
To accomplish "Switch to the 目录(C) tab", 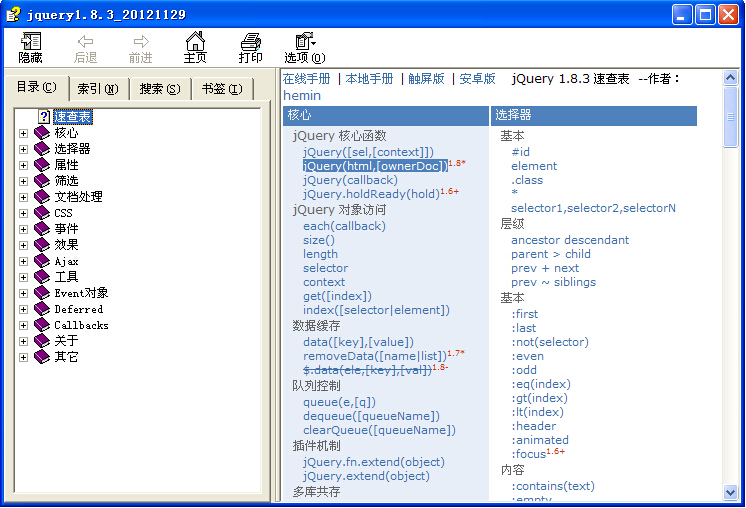I will coord(37,88).
